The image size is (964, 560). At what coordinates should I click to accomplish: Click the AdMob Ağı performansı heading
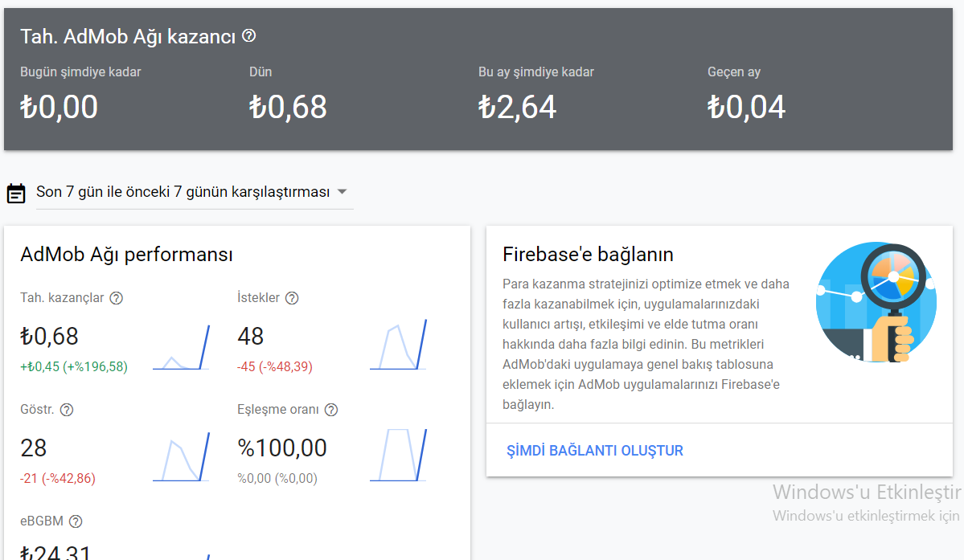point(127,254)
